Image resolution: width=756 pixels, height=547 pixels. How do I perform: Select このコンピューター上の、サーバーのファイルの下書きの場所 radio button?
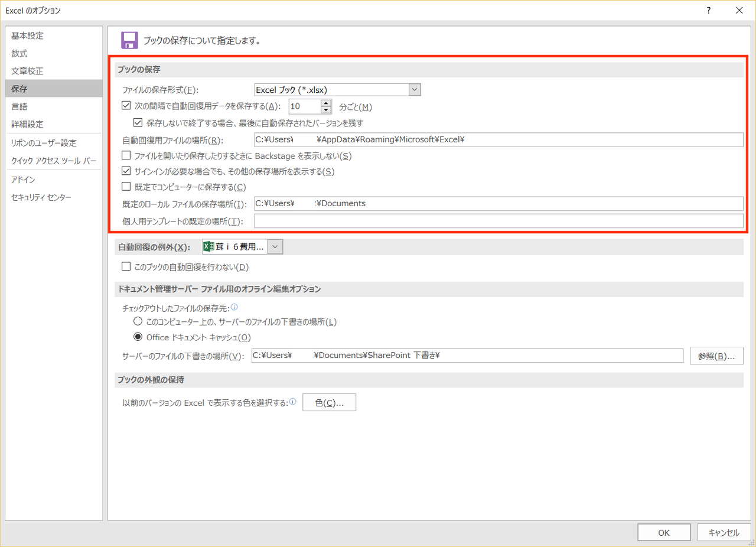tap(138, 322)
